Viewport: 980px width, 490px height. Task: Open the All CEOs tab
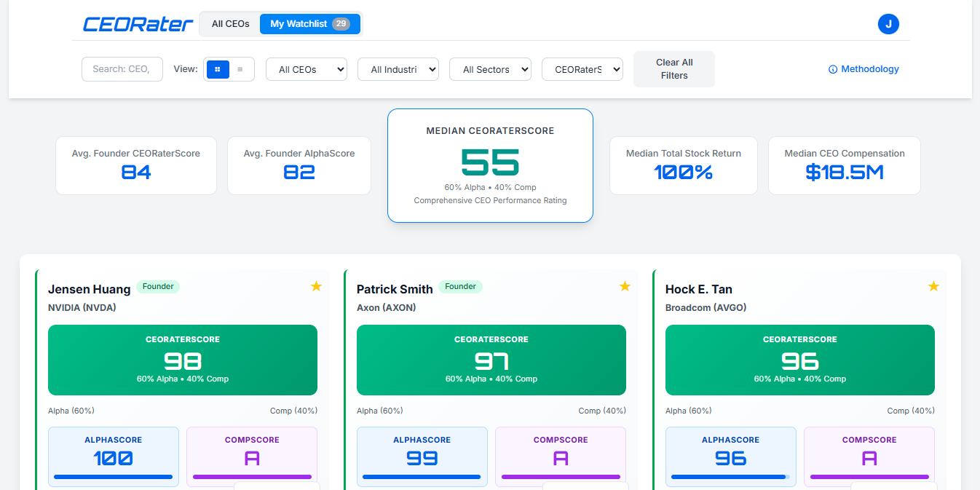(x=230, y=24)
